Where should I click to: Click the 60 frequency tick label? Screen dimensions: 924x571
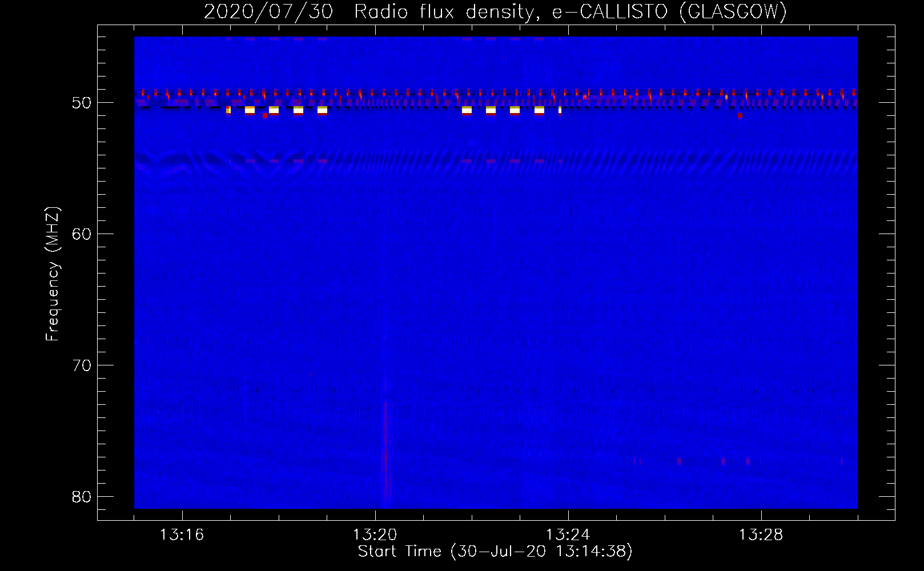(82, 234)
